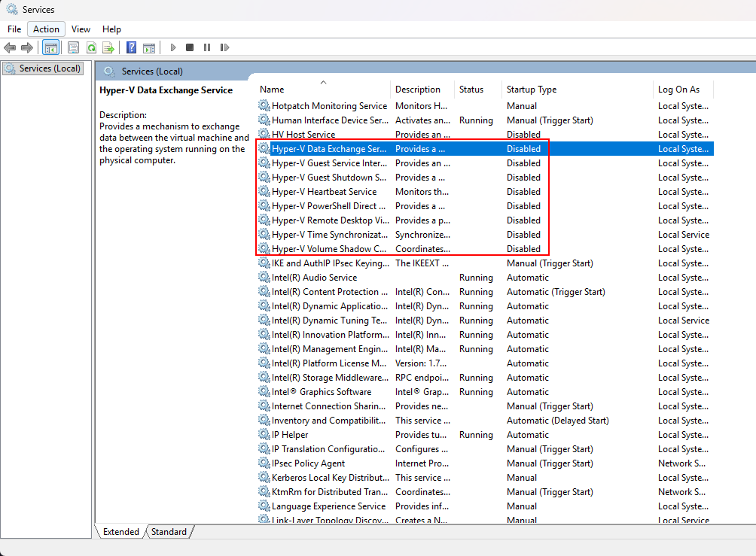Select Hyper-V Volume Shadow Copy row
Screen dimensions: 756x556
pyautogui.click(x=485, y=248)
